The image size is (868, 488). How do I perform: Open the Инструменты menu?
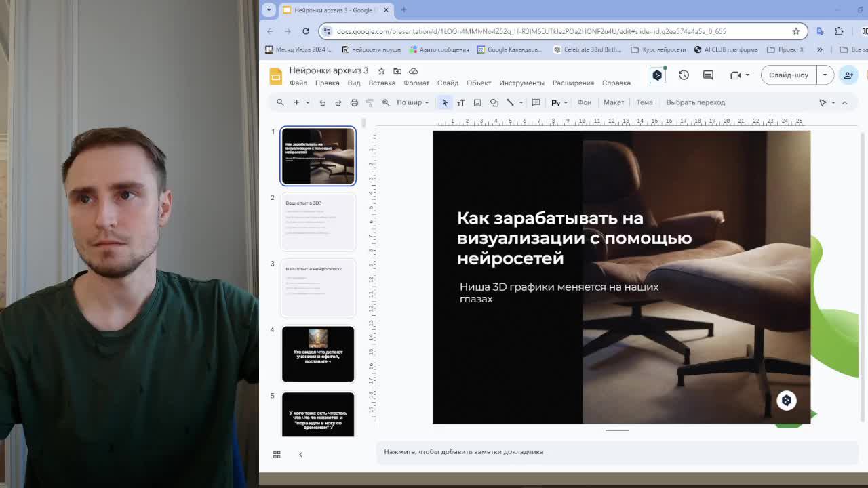521,83
